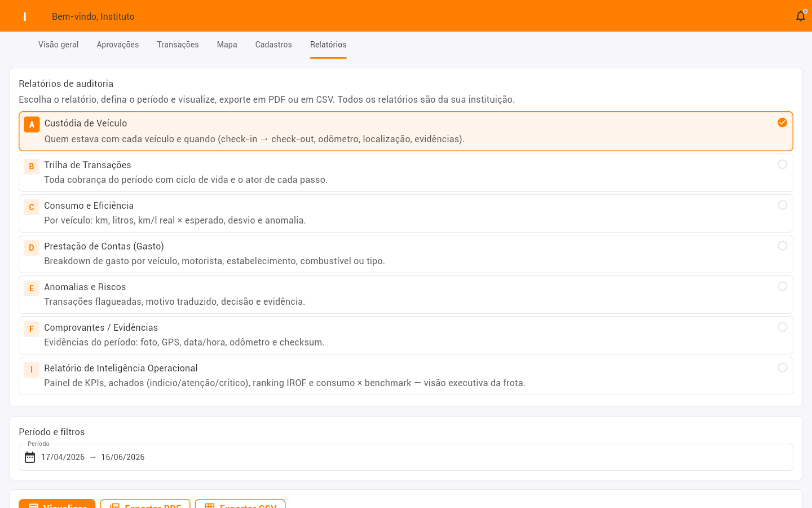
Task: Click the Relatórios de auditoria heading
Action: point(66,84)
